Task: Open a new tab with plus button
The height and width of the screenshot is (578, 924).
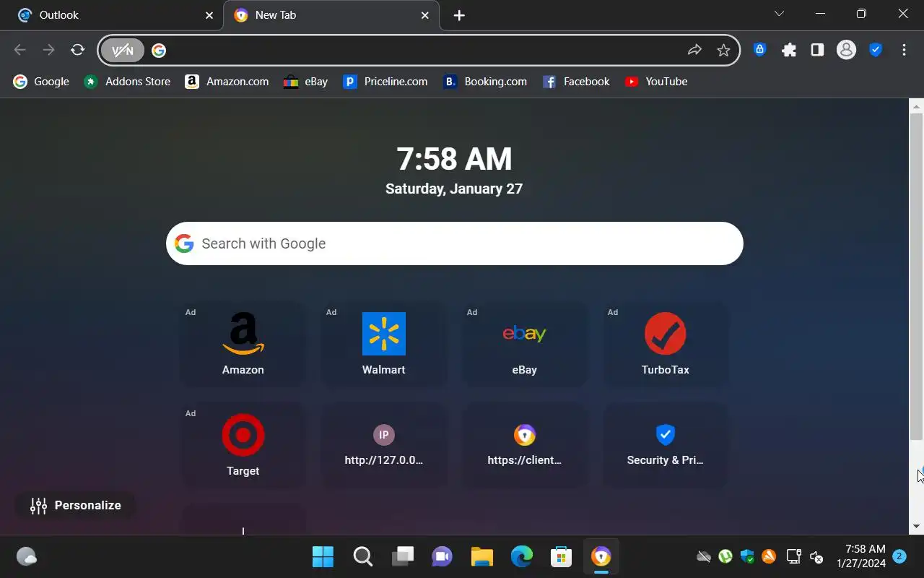Action: (x=459, y=15)
